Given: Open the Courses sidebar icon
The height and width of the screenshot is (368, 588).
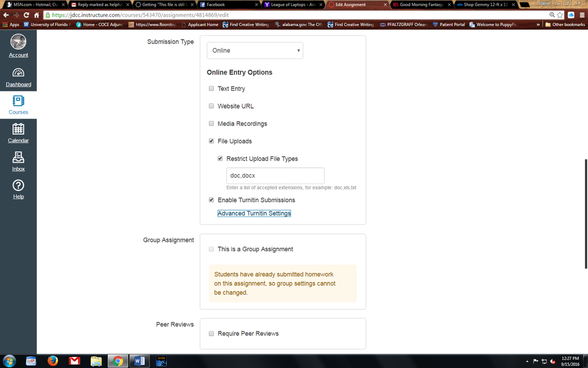Looking at the screenshot, I should [18, 101].
